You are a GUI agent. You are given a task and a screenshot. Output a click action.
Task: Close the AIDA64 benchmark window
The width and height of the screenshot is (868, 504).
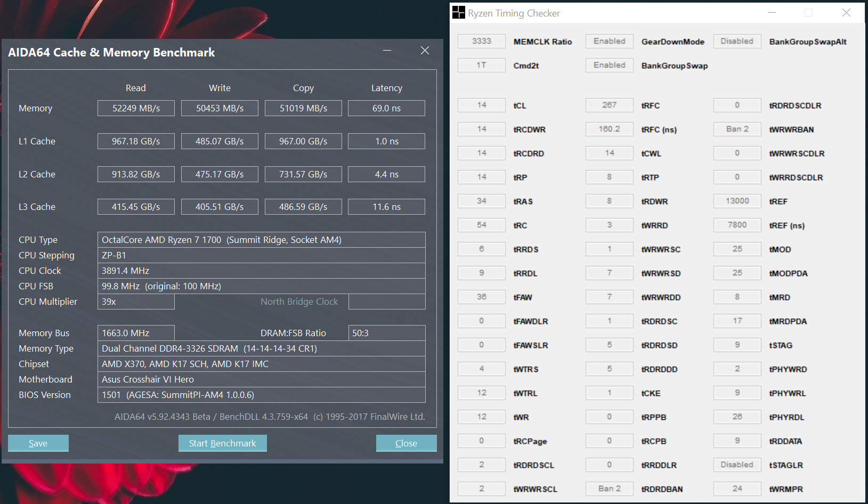425,51
